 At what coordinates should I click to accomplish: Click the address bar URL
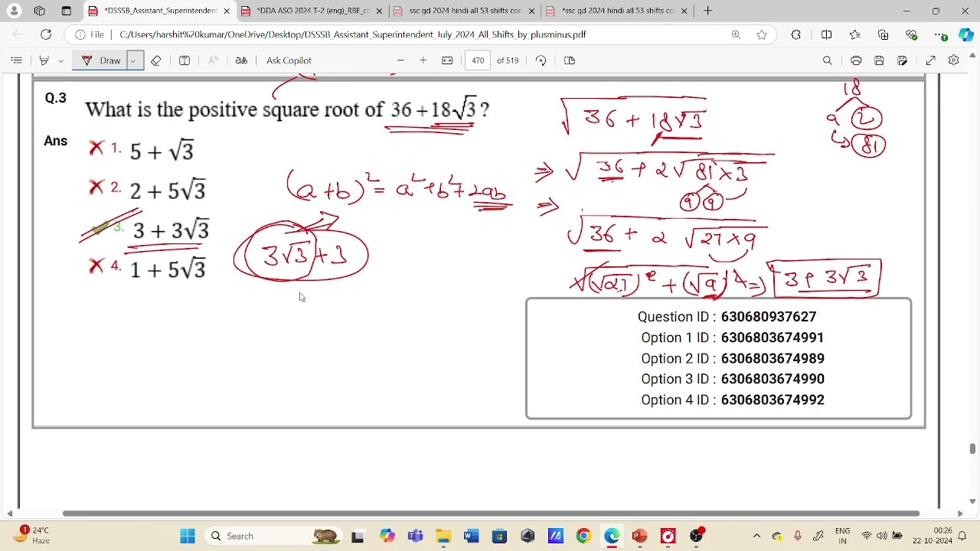[353, 34]
